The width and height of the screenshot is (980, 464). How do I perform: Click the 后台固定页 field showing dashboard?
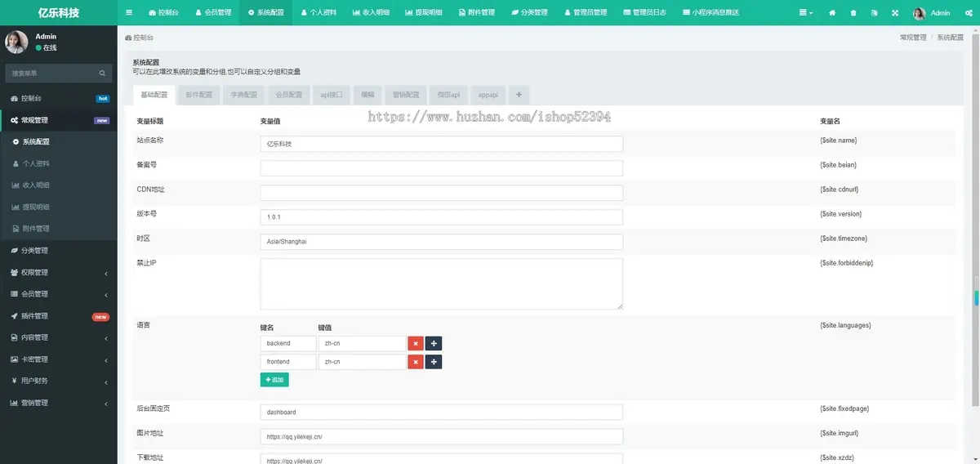[441, 413]
